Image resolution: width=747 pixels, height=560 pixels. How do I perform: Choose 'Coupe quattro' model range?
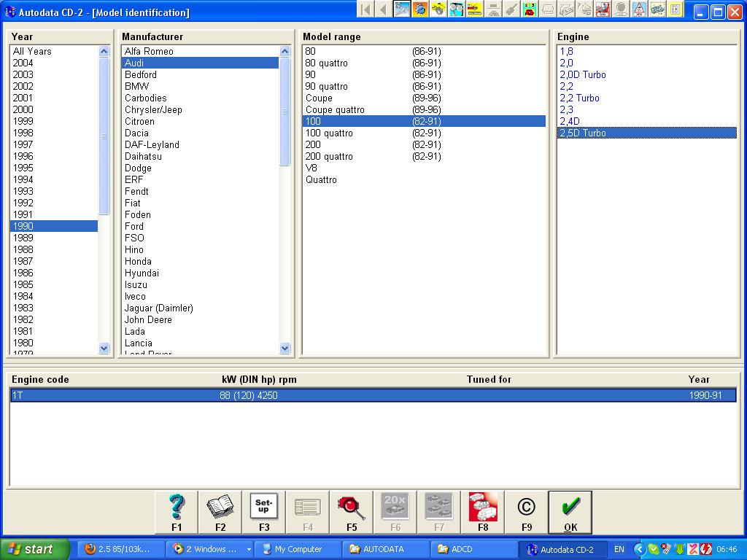coord(425,109)
